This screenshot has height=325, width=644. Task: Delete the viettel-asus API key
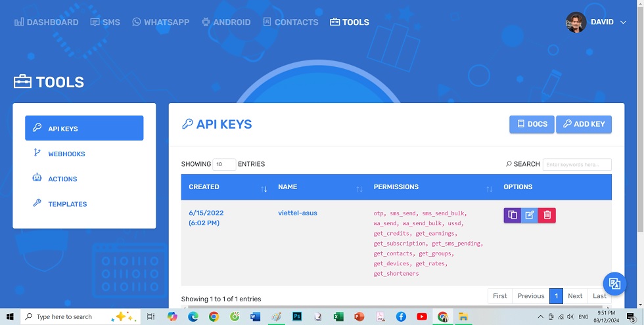click(x=547, y=215)
